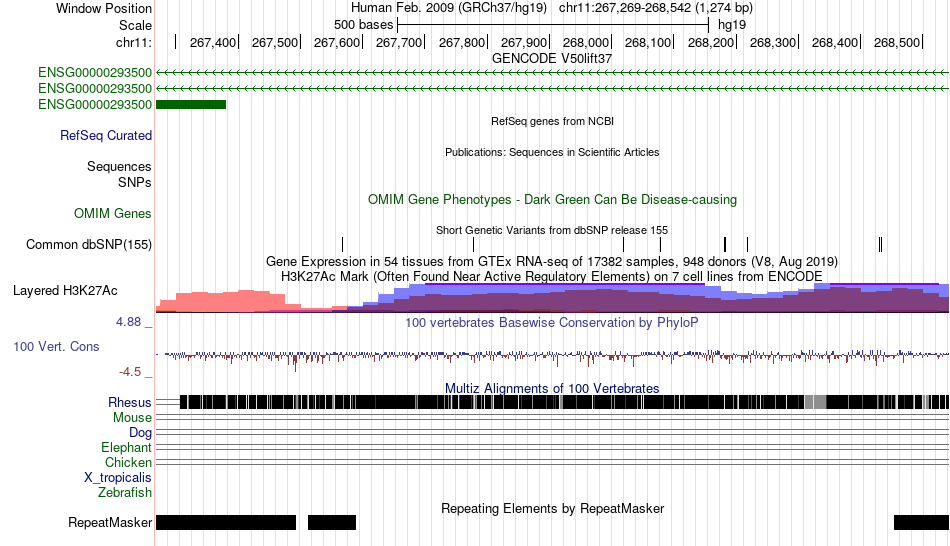Click the chr11: ruler label
Screen dimensions: 950x546
134,42
